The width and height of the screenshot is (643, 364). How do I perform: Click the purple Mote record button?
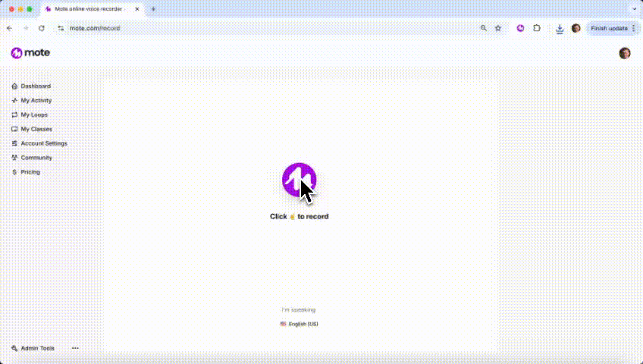pyautogui.click(x=299, y=180)
